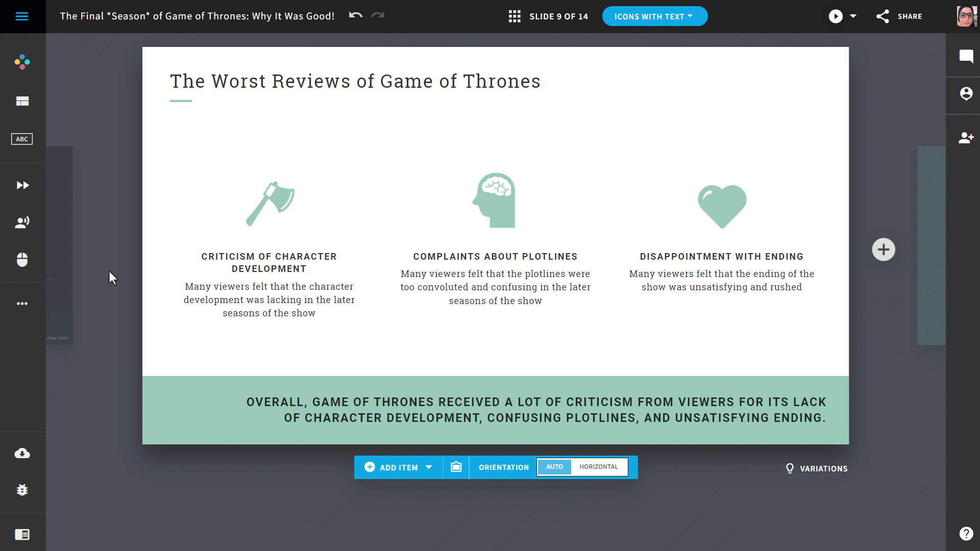Screen dimensions: 980x551
Task: Open the speaker notes person icon
Action: 22,222
